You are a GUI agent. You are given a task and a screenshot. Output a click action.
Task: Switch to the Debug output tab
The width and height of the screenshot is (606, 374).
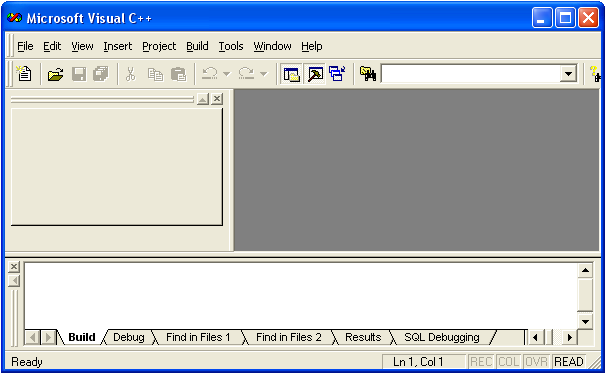[x=129, y=337]
